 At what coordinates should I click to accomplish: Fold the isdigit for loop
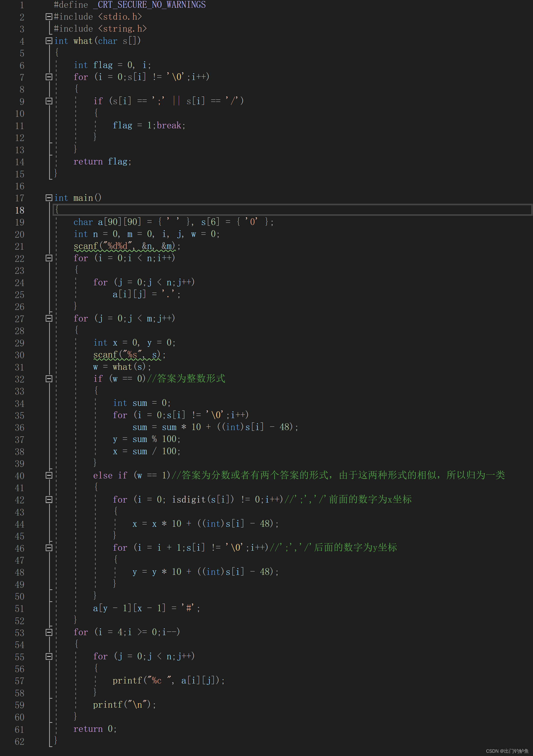pyautogui.click(x=49, y=500)
